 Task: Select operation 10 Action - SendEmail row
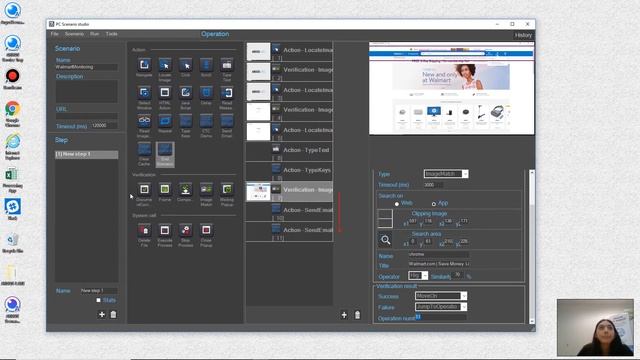pyautogui.click(x=289, y=211)
